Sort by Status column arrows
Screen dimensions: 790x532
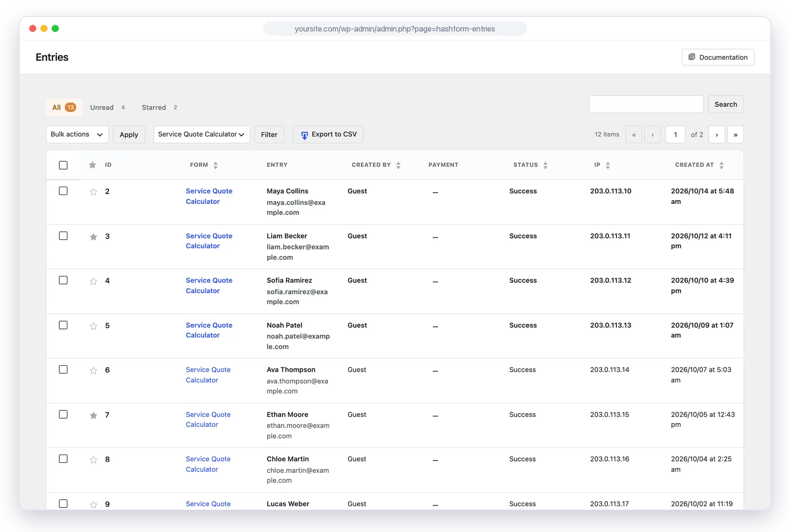545,165
